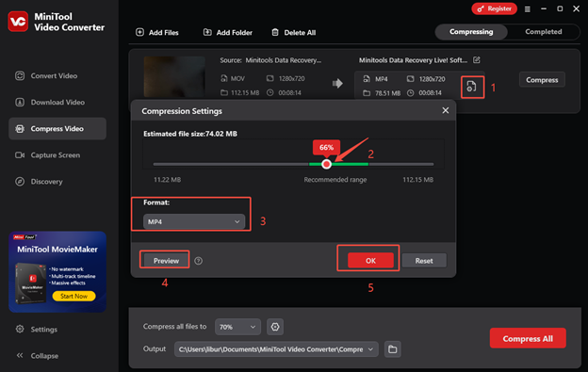Click the 66% compression slider handle
Image resolution: width=588 pixels, height=372 pixels.
point(327,164)
